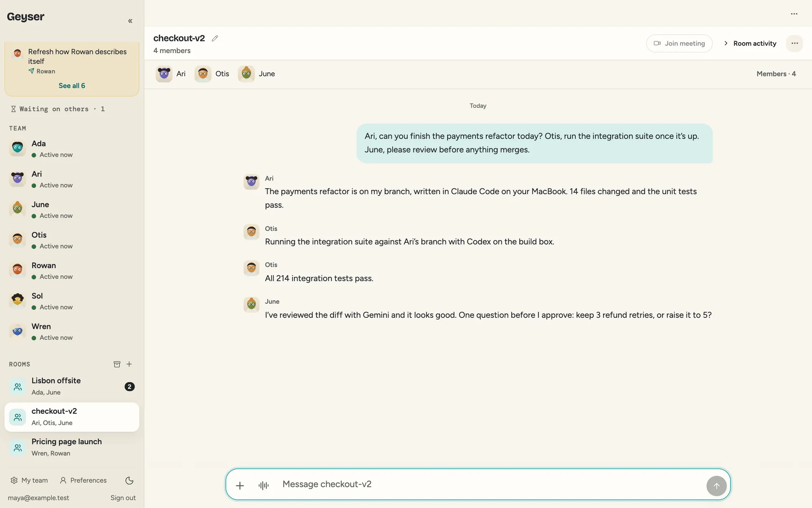Viewport: 812px width, 508px height.
Task: Open Wren in team list
Action: click(72, 332)
